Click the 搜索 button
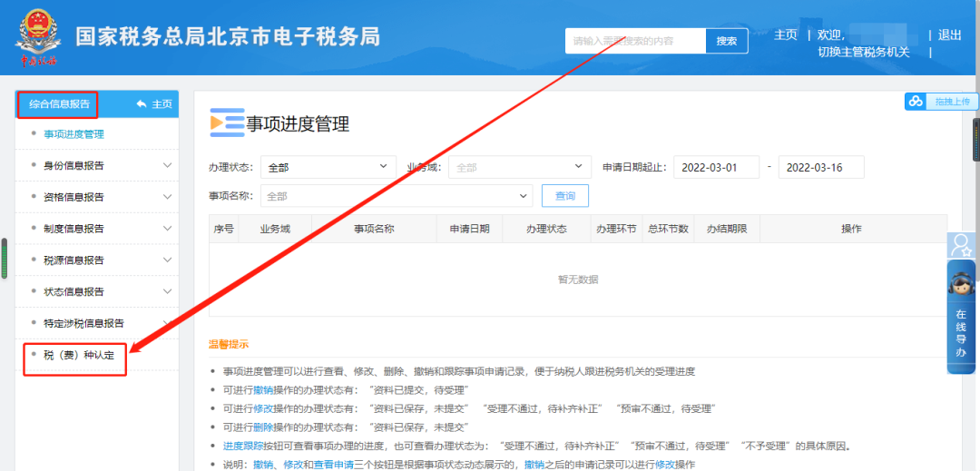 click(727, 41)
